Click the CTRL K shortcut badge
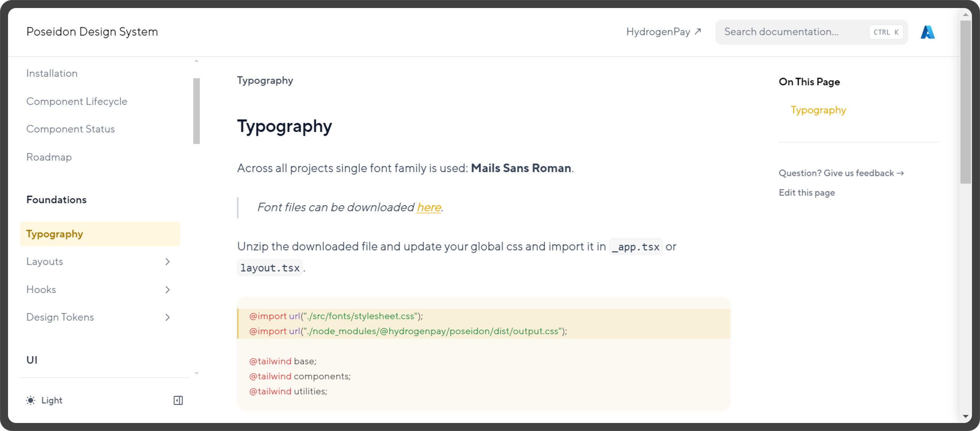Image resolution: width=980 pixels, height=431 pixels. click(x=886, y=32)
